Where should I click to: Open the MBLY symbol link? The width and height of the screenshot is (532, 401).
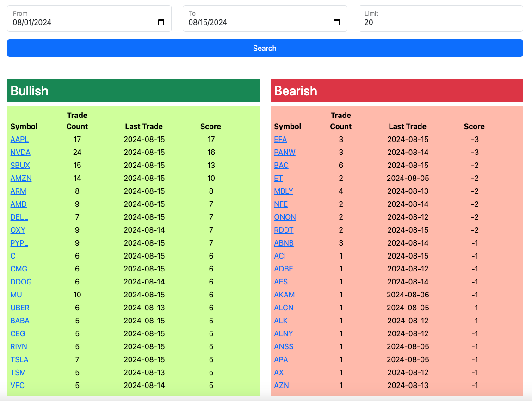284,191
